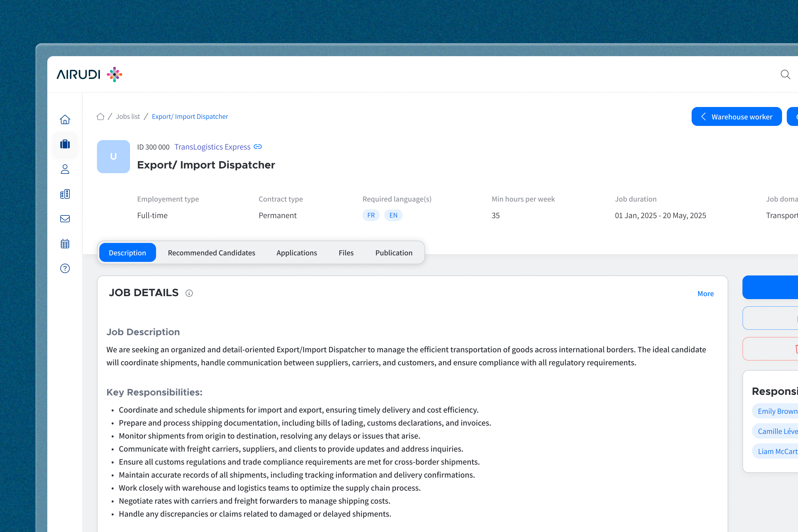Image resolution: width=798 pixels, height=532 pixels.
Task: Switch to the Publication tab
Action: point(394,253)
